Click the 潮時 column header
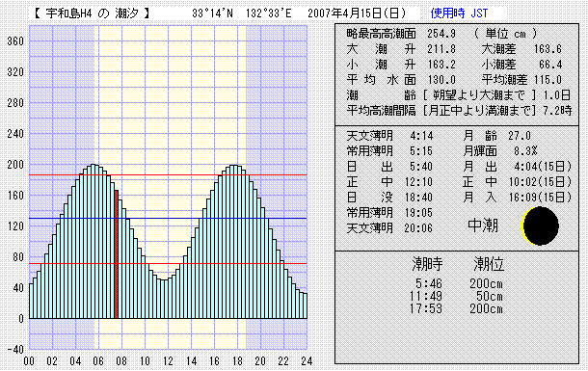 point(427,264)
